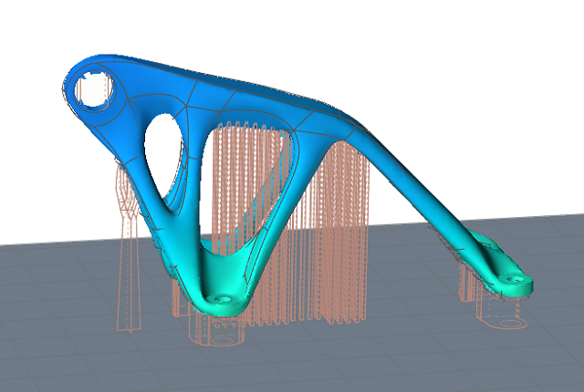
Task: Select the wireframe support column below circular boss
Action: [x=128, y=264]
